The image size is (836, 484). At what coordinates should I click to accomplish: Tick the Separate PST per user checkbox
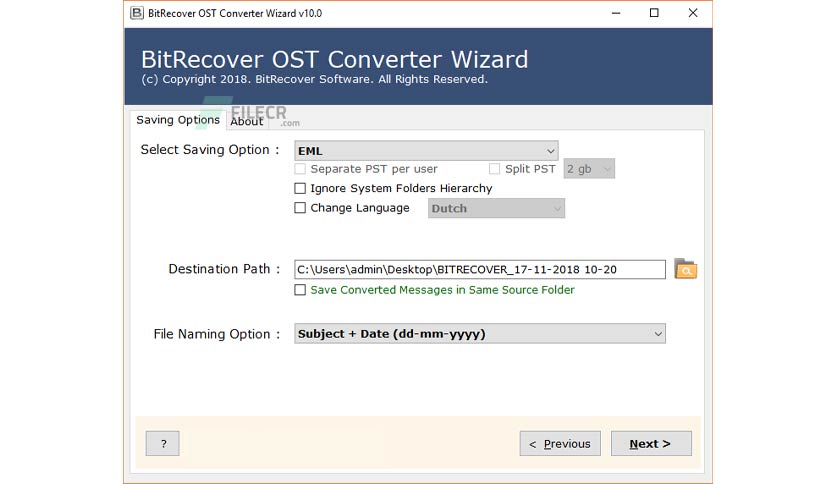pos(300,169)
